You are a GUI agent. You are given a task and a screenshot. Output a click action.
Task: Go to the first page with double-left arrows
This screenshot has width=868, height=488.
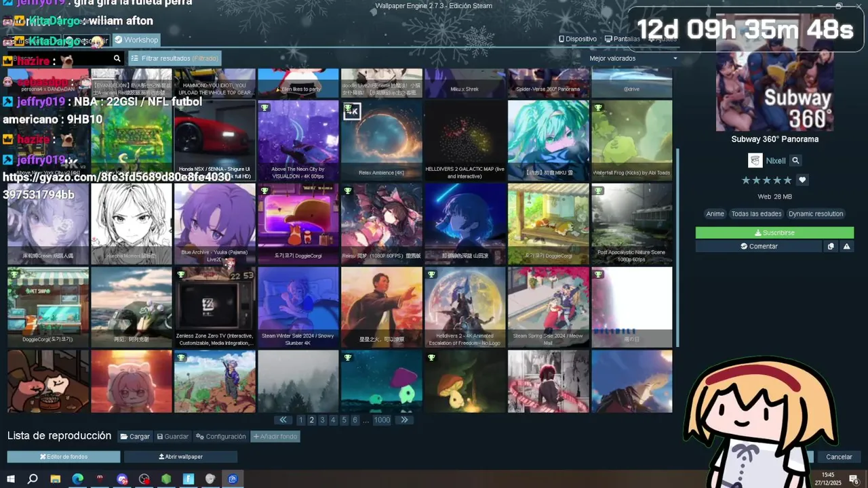(283, 420)
